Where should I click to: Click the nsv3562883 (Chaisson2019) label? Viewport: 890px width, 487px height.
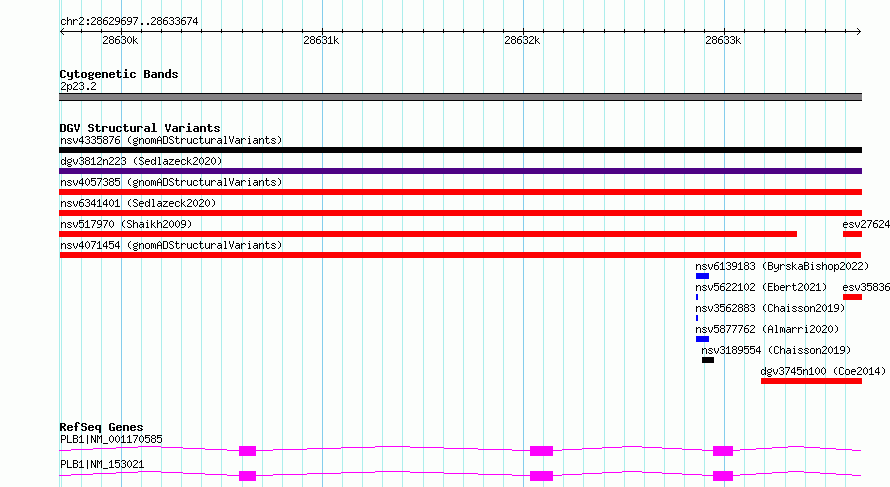tap(770, 308)
